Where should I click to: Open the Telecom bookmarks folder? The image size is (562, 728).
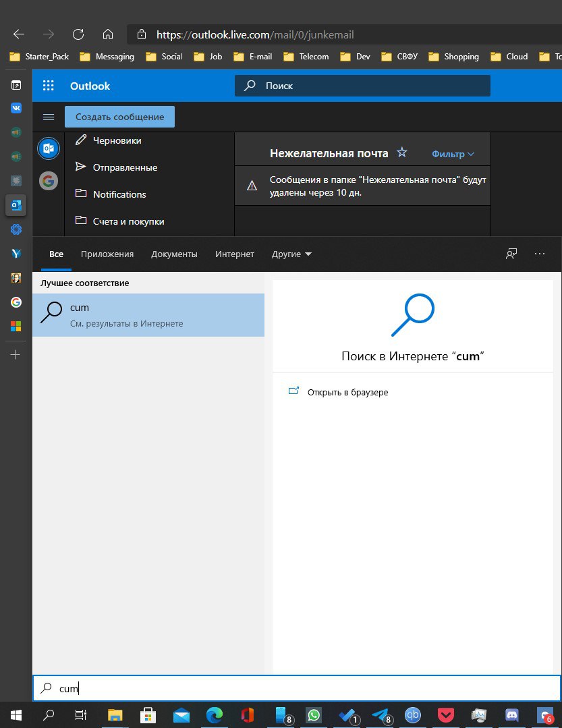point(306,56)
